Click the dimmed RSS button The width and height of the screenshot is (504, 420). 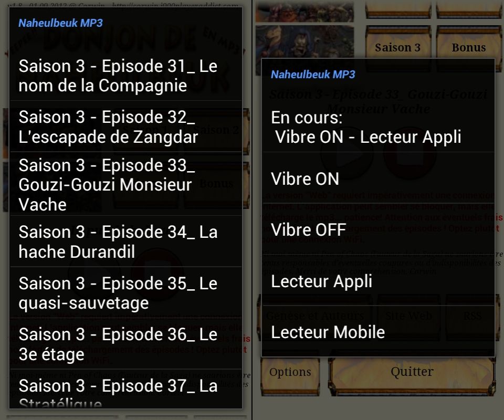(472, 316)
